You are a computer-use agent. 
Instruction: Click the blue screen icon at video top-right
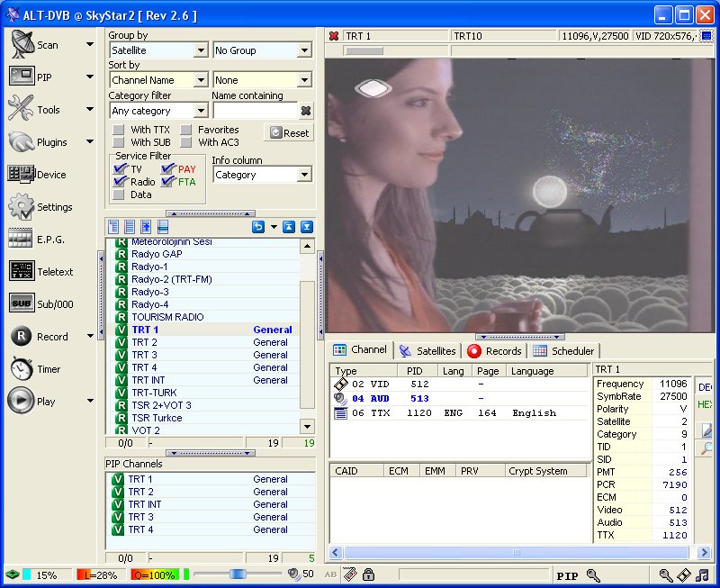[706, 35]
